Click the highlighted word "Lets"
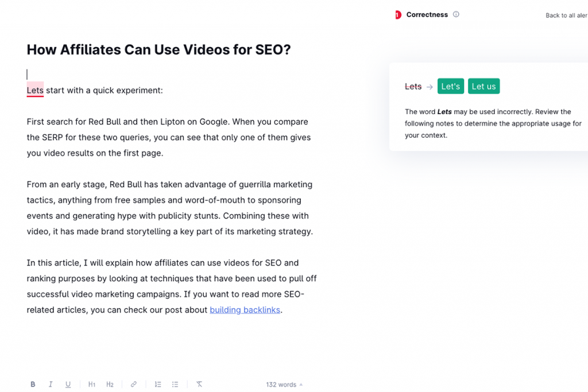 35,90
